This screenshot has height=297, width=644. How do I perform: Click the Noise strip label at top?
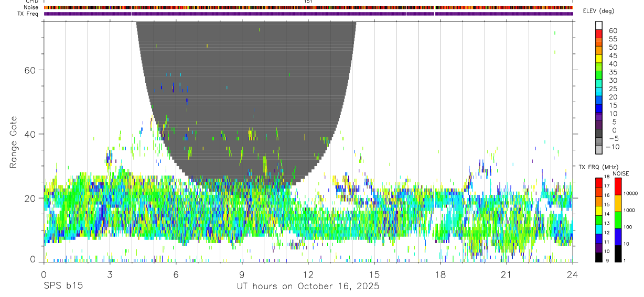click(31, 7)
